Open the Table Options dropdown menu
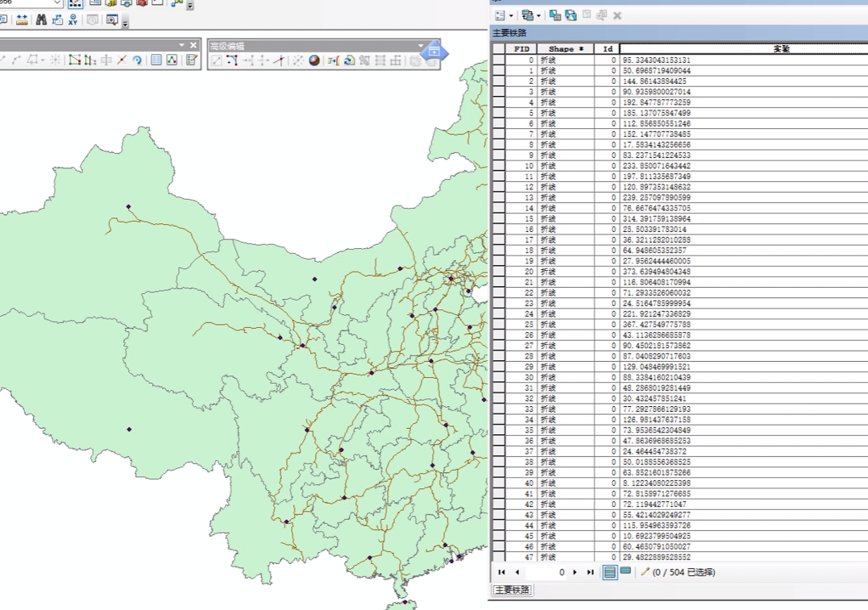The height and width of the screenshot is (610, 868). (x=510, y=15)
